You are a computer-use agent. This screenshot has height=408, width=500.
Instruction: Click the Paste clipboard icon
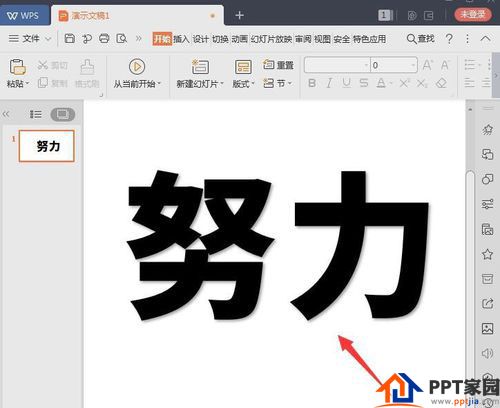[17, 67]
